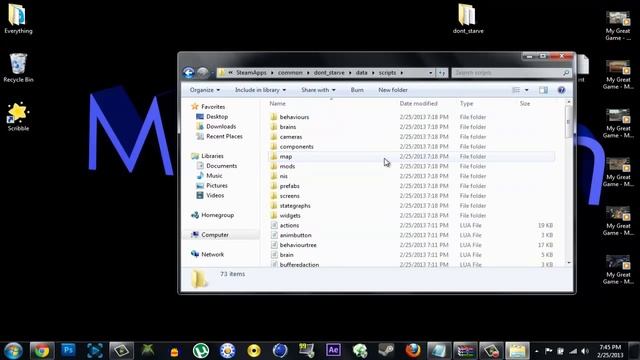This screenshot has height=360, width=640.
Task: Open the Include in library dropdown
Action: coord(260,90)
